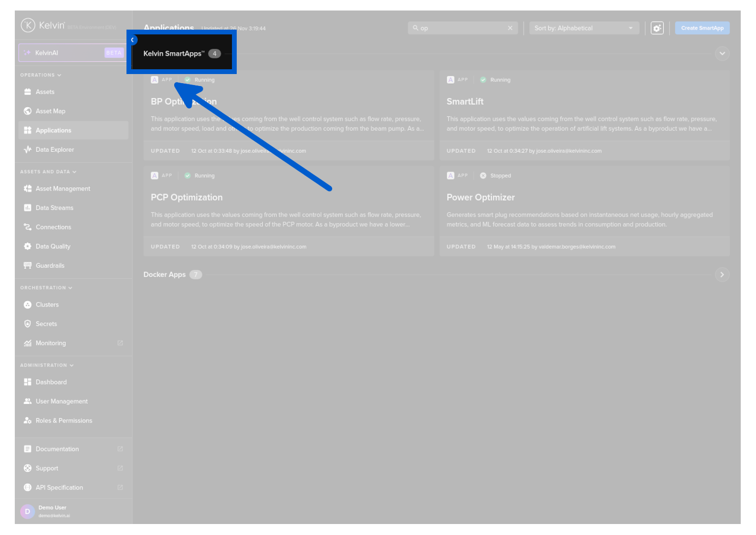The image size is (756, 535).
Task: Open the settings gear icon near Create SmartApp
Action: [x=657, y=28]
